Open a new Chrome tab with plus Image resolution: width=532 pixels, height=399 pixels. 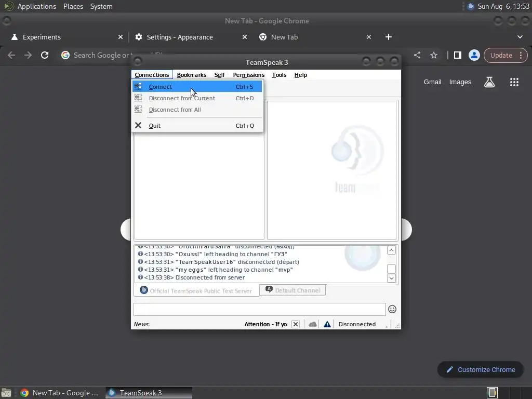389,37
